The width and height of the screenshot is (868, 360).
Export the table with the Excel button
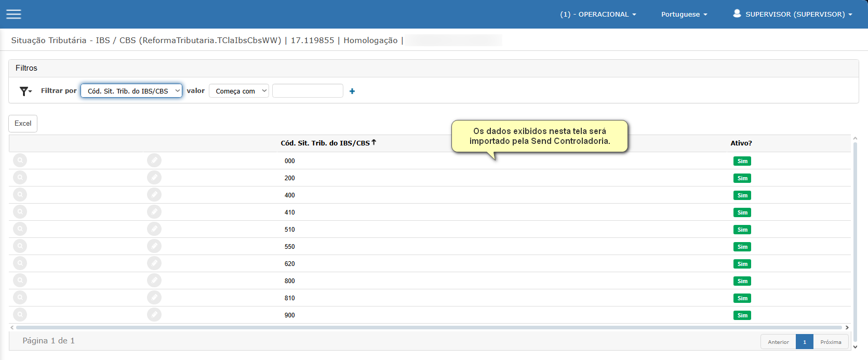(x=23, y=124)
